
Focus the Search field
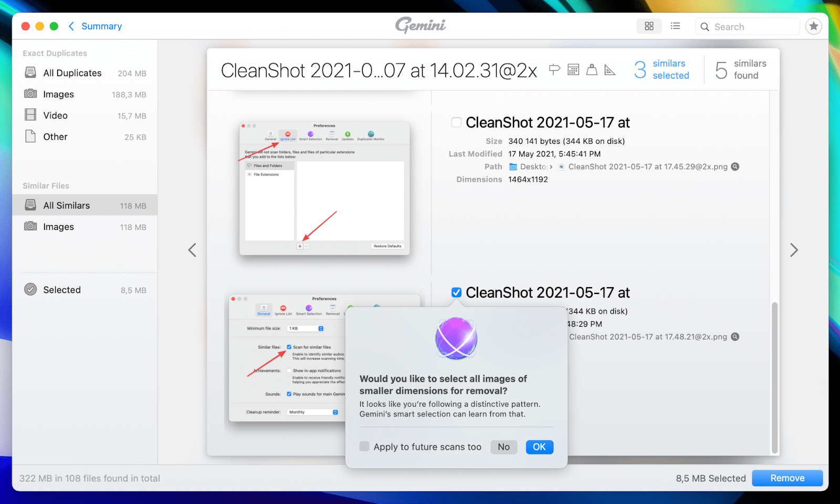pos(748,27)
